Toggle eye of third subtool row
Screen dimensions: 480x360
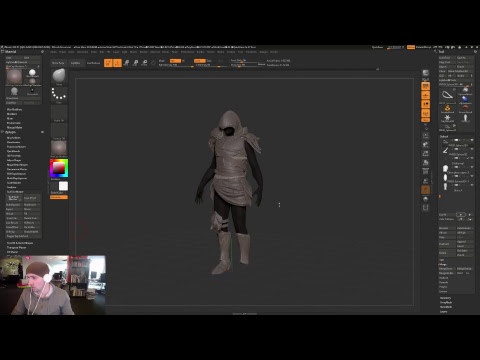(472, 158)
